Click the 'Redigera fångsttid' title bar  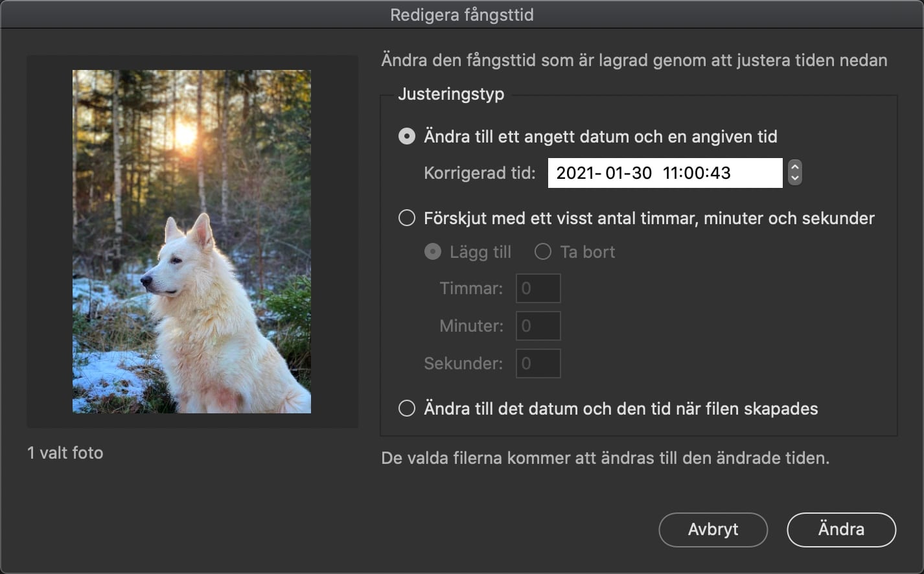462,14
